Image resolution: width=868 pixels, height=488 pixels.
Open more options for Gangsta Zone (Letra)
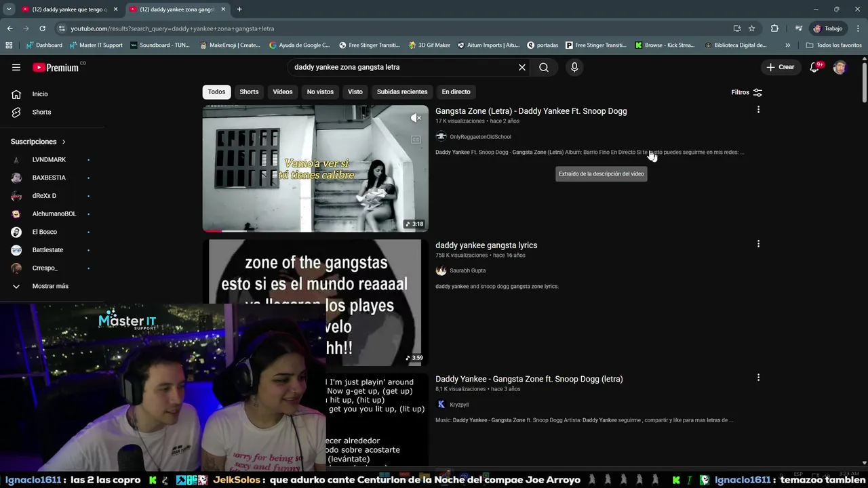(x=758, y=110)
